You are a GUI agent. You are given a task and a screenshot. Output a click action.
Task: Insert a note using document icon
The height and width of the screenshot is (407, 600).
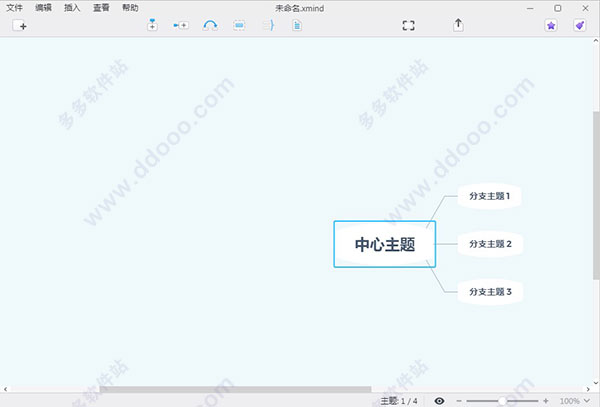(297, 25)
